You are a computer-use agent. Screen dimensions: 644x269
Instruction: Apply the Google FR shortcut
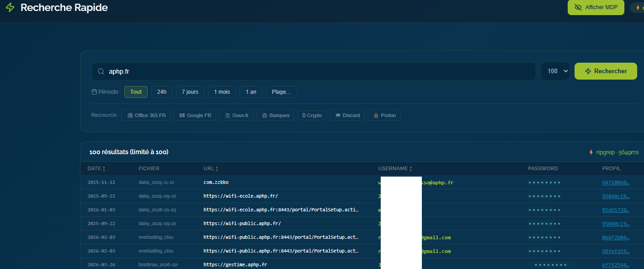pyautogui.click(x=195, y=115)
